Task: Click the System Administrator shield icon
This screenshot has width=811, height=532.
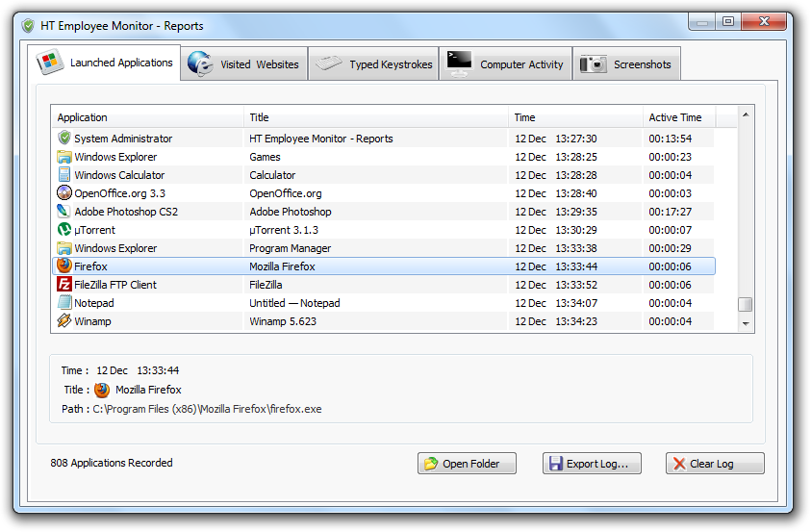Action: 64,138
